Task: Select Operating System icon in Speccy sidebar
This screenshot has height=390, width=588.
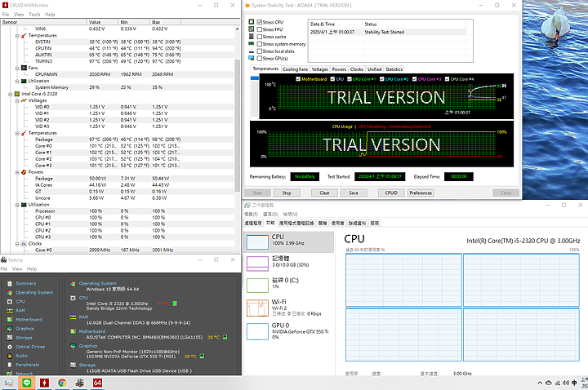Action: click(x=10, y=293)
